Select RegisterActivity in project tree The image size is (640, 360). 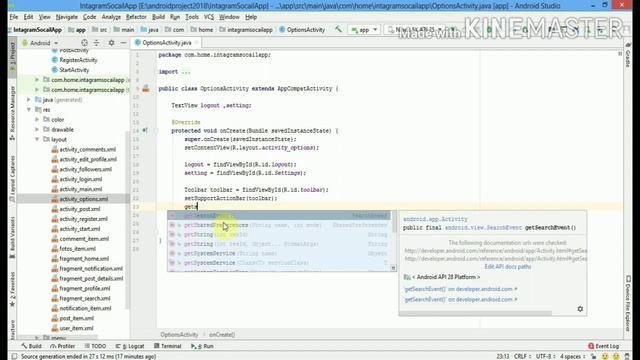[x=78, y=60]
